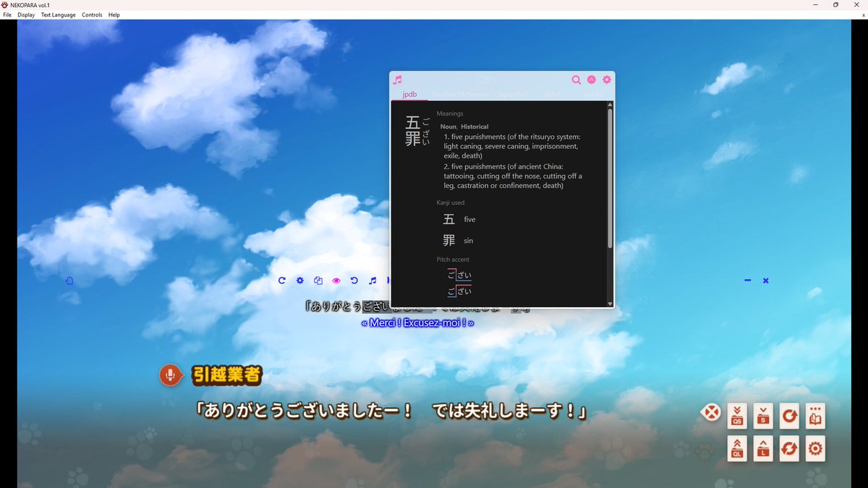Image resolution: width=868 pixels, height=488 pixels.
Task: Click the pink Anki circle icon in popup
Action: coord(592,80)
